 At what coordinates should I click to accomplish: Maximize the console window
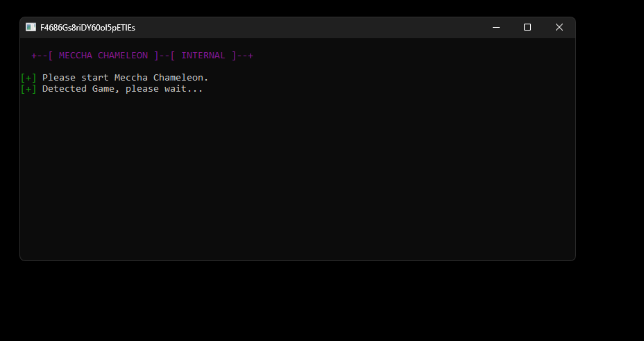tap(527, 27)
